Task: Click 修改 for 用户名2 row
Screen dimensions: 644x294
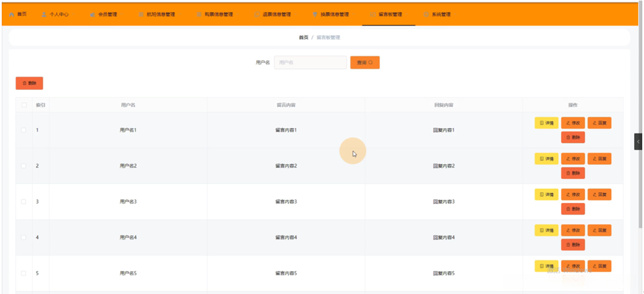Action: coord(573,158)
